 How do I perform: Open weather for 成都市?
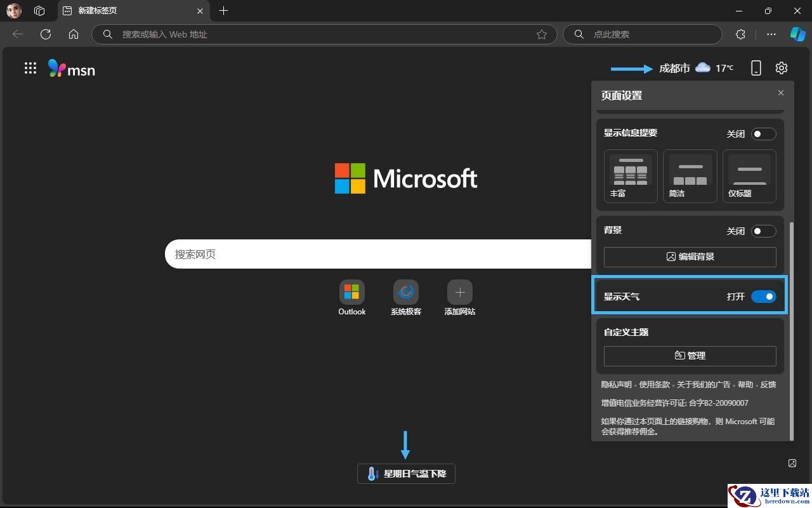point(674,68)
